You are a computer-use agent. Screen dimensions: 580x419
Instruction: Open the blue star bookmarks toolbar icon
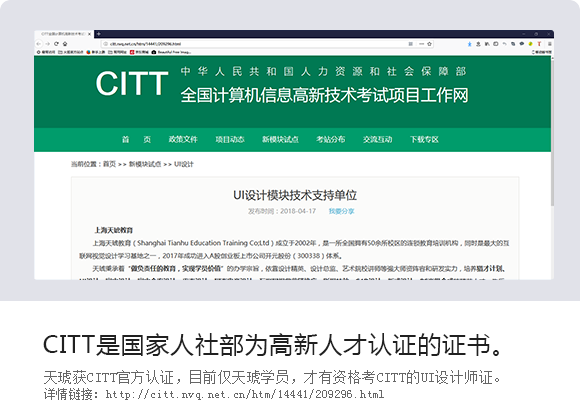click(469, 44)
